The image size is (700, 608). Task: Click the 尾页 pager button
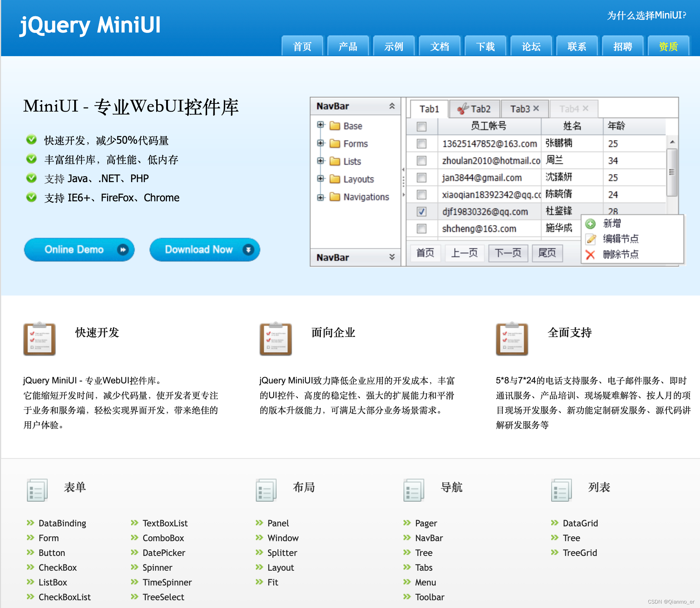[547, 253]
